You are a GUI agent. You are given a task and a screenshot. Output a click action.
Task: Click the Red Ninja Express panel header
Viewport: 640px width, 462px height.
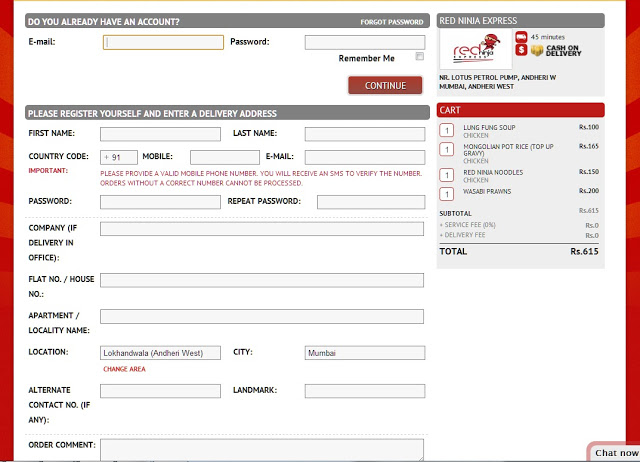(x=520, y=20)
